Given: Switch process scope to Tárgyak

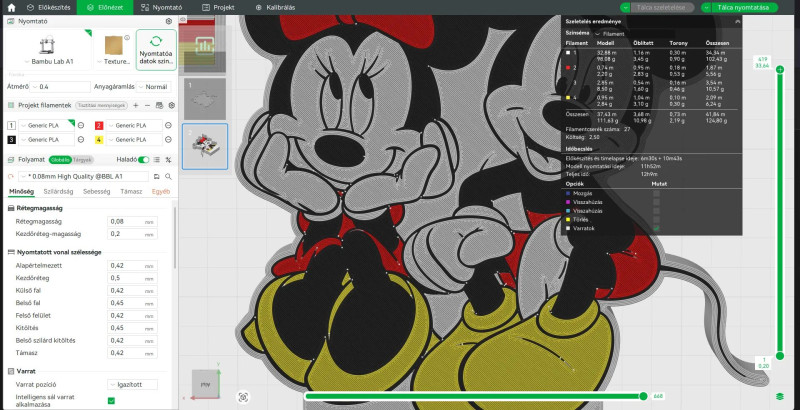Looking at the screenshot, I should 82,160.
